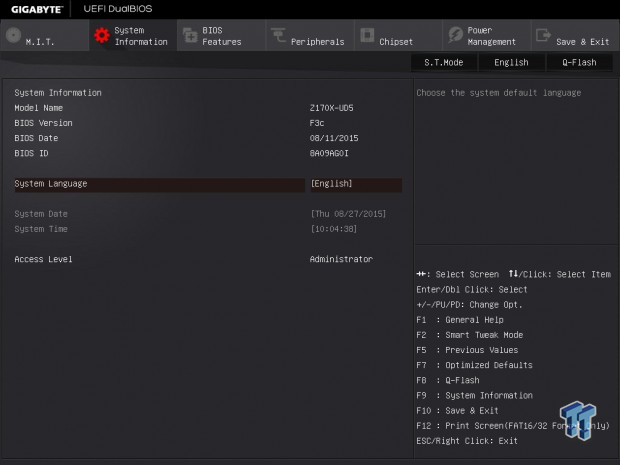Viewport: 620px width, 465px height.
Task: Click the 8A09AG0I BIOS ID value
Action: pos(329,153)
